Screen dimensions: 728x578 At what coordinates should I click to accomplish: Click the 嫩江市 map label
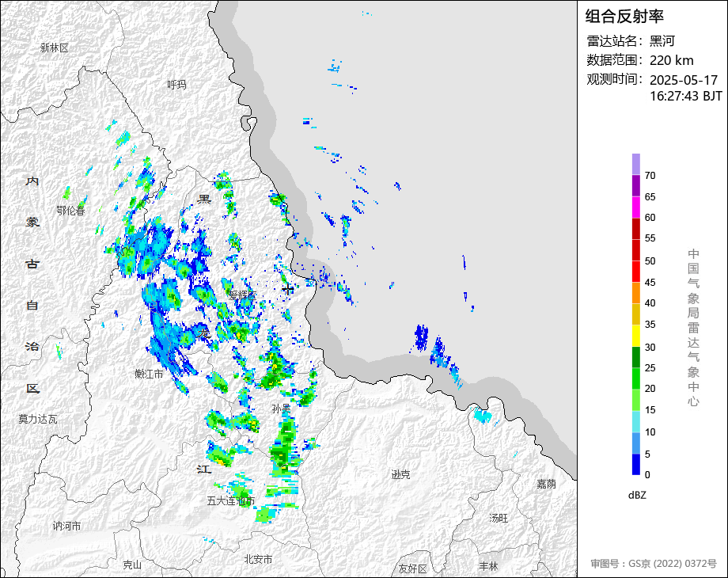tap(149, 374)
